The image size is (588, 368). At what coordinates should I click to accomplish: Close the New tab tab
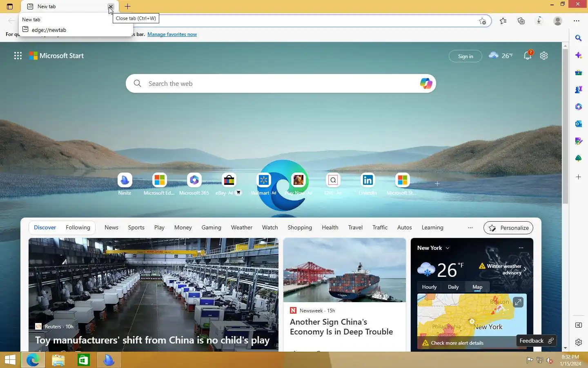tap(111, 7)
